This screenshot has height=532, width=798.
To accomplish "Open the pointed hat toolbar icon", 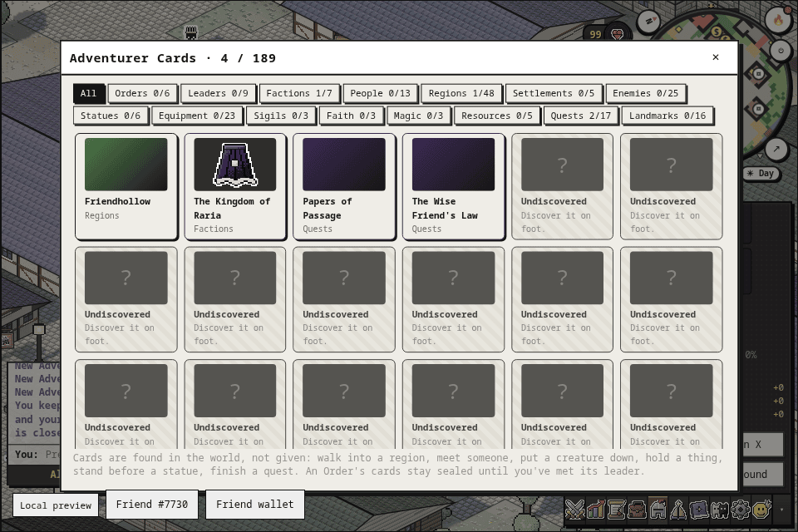I will (x=678, y=509).
